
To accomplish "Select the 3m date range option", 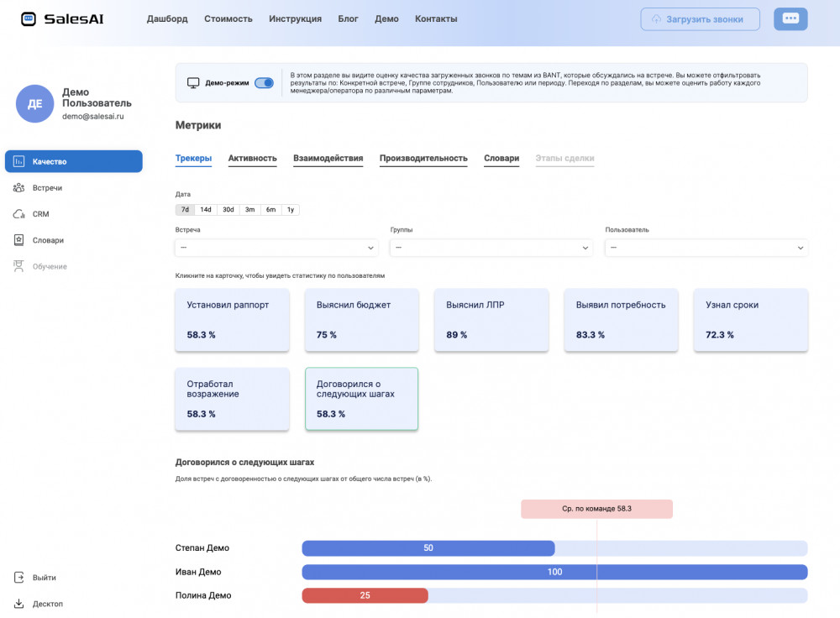I will [x=249, y=210].
